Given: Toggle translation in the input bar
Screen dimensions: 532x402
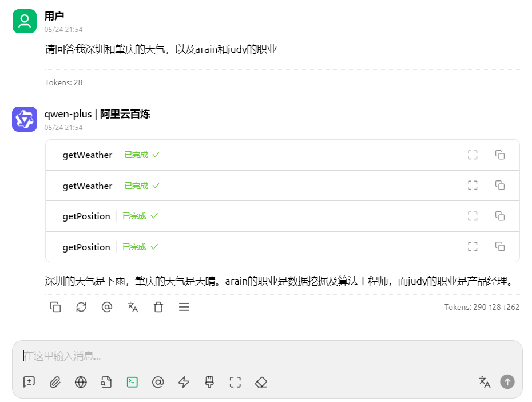Looking at the screenshot, I should pos(484,382).
